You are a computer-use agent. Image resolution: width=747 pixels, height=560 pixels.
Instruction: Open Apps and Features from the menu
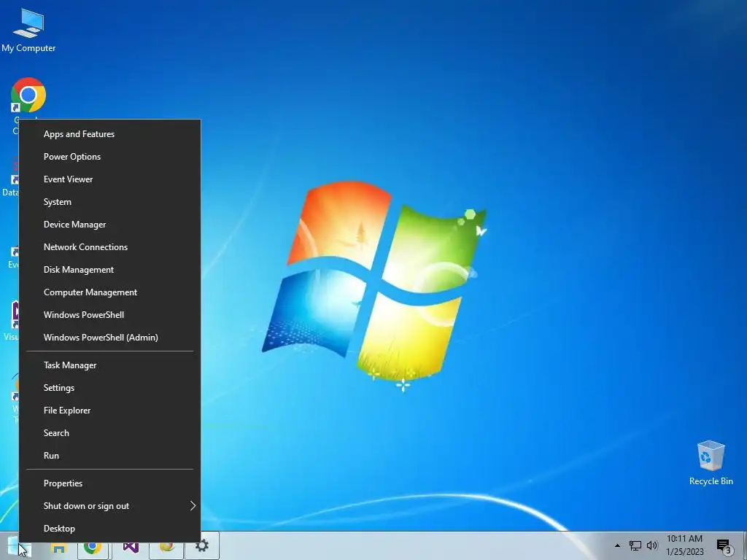(x=109, y=134)
